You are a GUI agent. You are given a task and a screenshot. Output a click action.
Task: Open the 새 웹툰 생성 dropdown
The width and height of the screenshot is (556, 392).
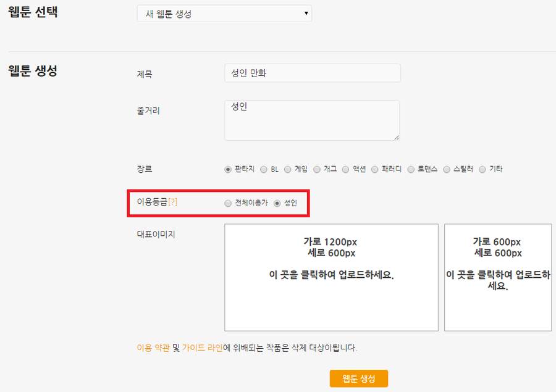pos(224,14)
